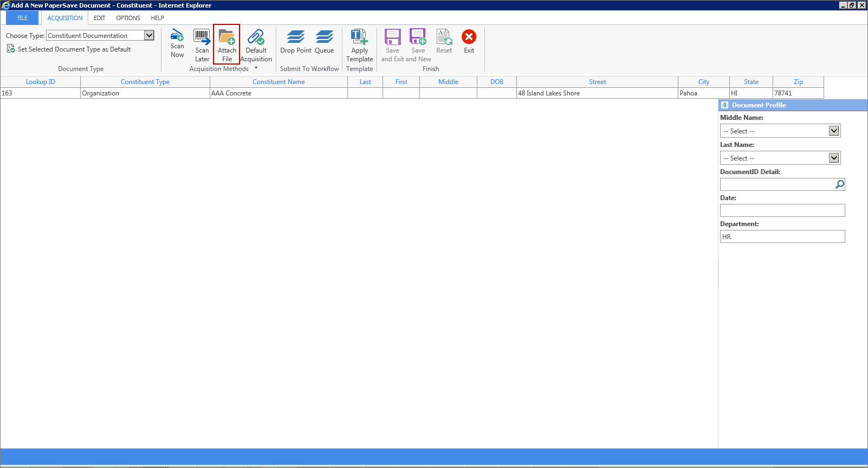This screenshot has height=468, width=868.
Task: Open the Default Acquisition paperclip icon
Action: coord(256,37)
